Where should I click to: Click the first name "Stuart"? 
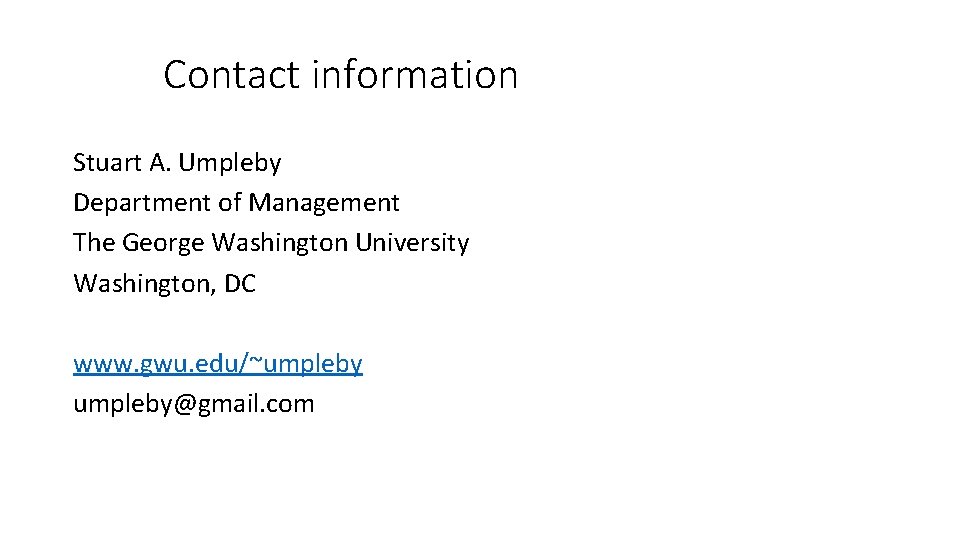point(108,163)
